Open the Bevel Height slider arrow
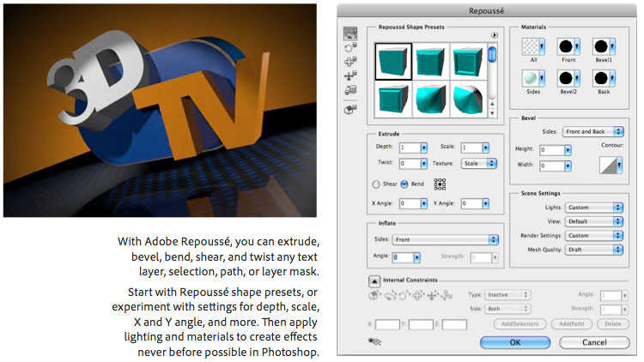Image resolution: width=644 pixels, height=362 pixels. click(x=568, y=150)
